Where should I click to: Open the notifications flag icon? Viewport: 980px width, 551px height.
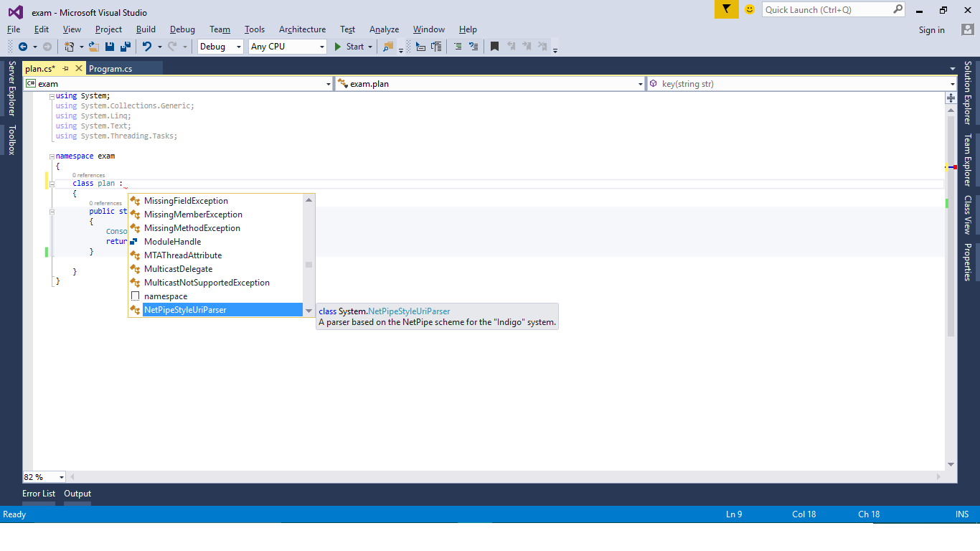pos(726,9)
